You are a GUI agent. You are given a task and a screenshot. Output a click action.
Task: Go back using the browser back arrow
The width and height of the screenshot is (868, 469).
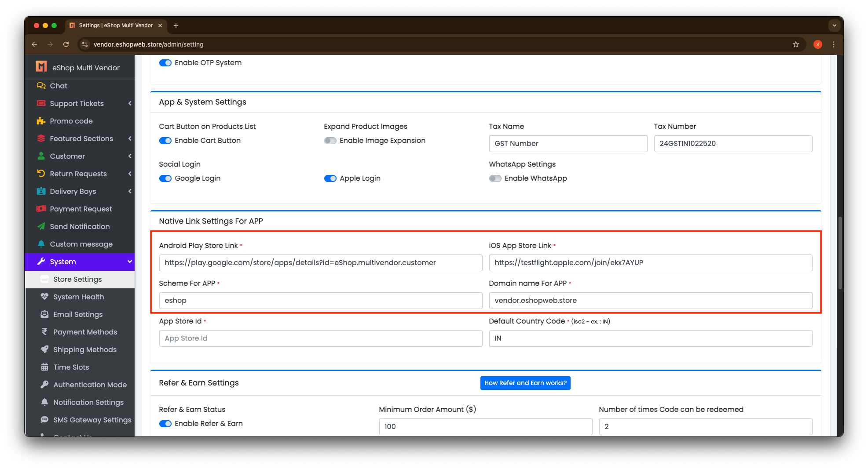pyautogui.click(x=34, y=44)
